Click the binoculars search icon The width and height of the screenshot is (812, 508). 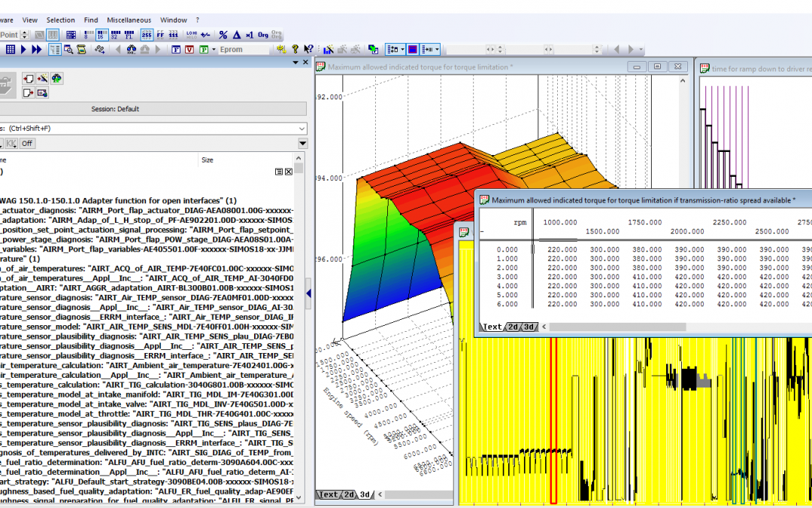[x=131, y=49]
